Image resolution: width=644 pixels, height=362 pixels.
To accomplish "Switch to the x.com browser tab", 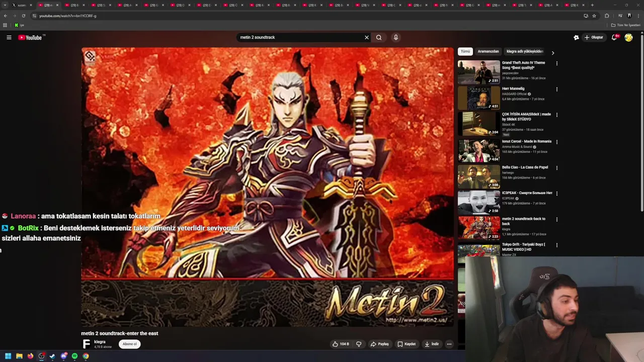I will 22,5.
